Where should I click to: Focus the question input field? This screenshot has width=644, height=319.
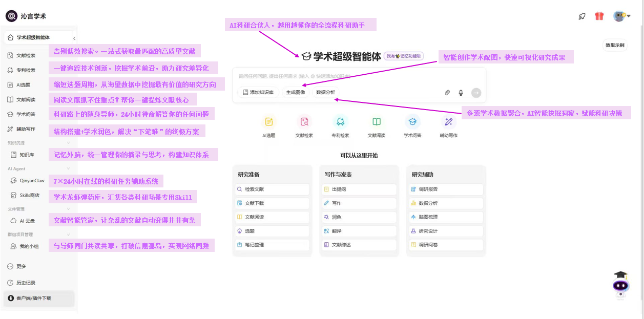(359, 76)
